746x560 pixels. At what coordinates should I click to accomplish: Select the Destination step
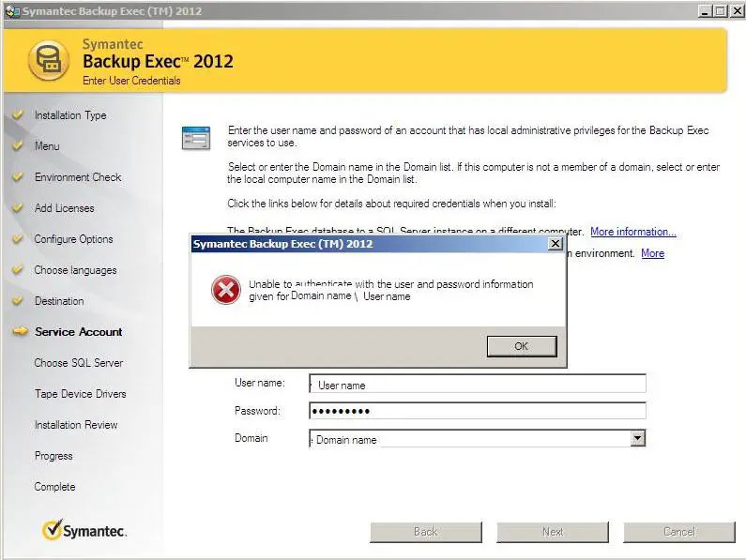pyautogui.click(x=59, y=301)
